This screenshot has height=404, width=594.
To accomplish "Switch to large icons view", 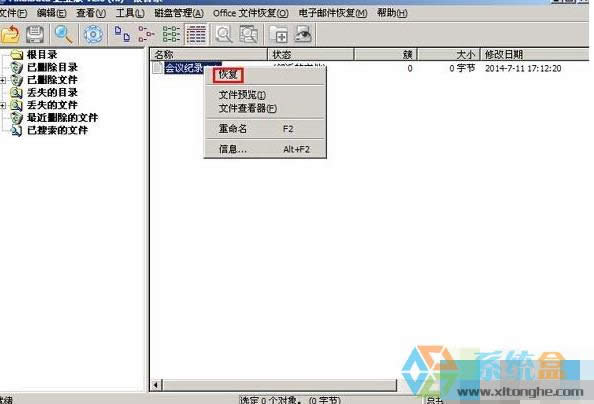I will pos(122,34).
